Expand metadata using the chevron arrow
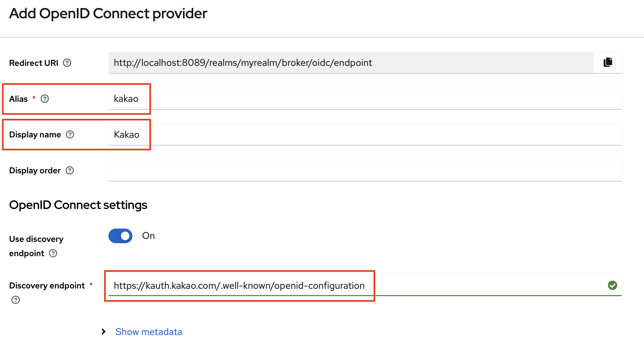The height and width of the screenshot is (350, 644). pyautogui.click(x=103, y=332)
